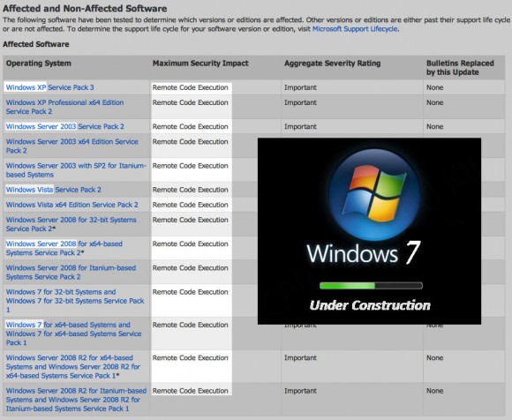Open Windows 7 for 32-bit Systems link
The width and height of the screenshot is (512, 420).
(x=75, y=301)
